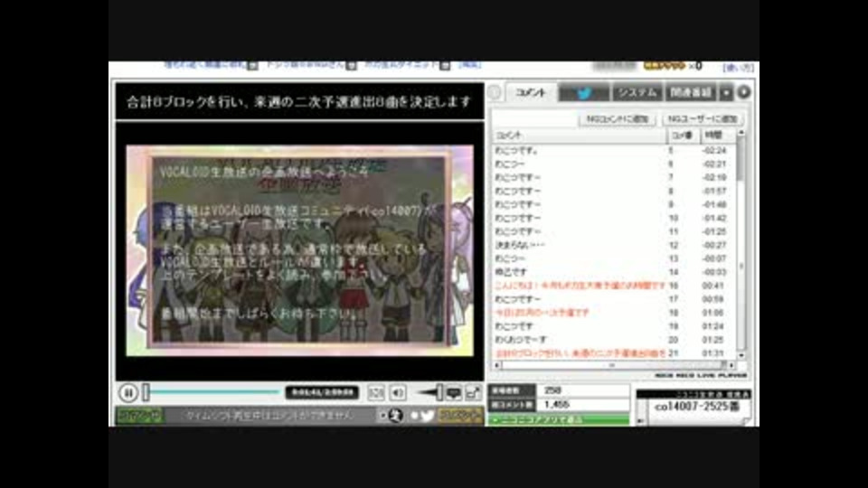Image resolution: width=868 pixels, height=488 pixels.
Task: Select comment number 5 with time -02:24
Action: [613, 151]
